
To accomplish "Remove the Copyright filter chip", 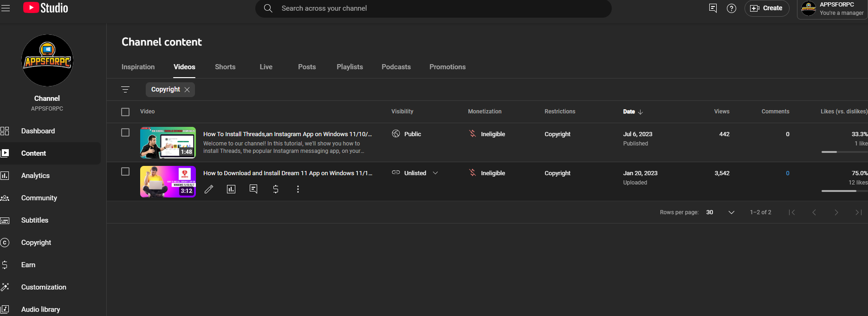I will point(187,90).
